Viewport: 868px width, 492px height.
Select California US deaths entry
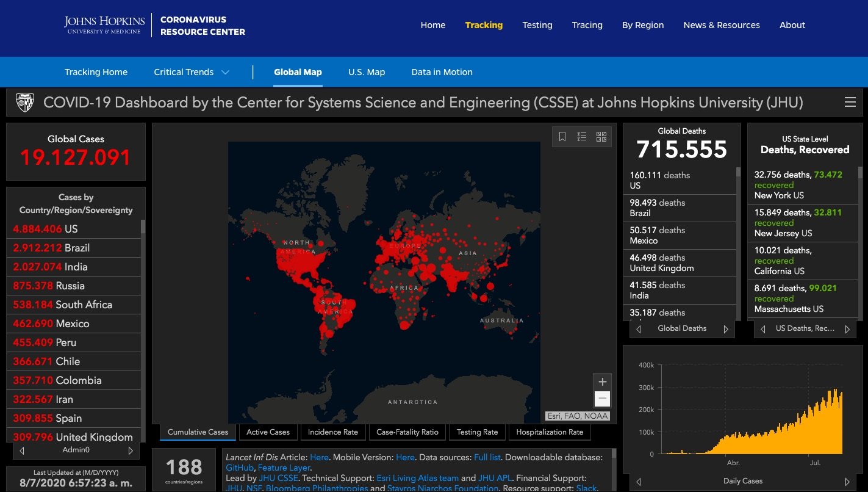803,261
